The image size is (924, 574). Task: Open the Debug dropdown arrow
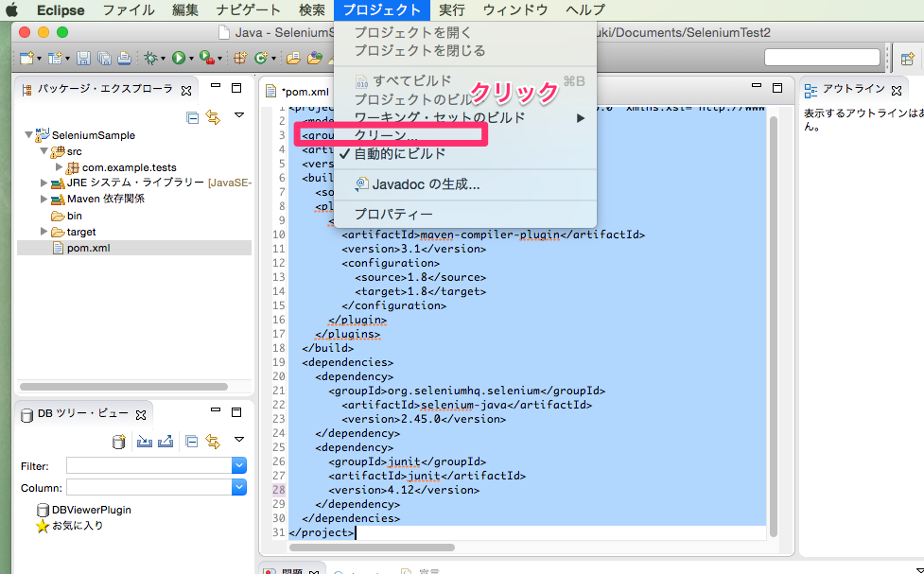(x=164, y=59)
